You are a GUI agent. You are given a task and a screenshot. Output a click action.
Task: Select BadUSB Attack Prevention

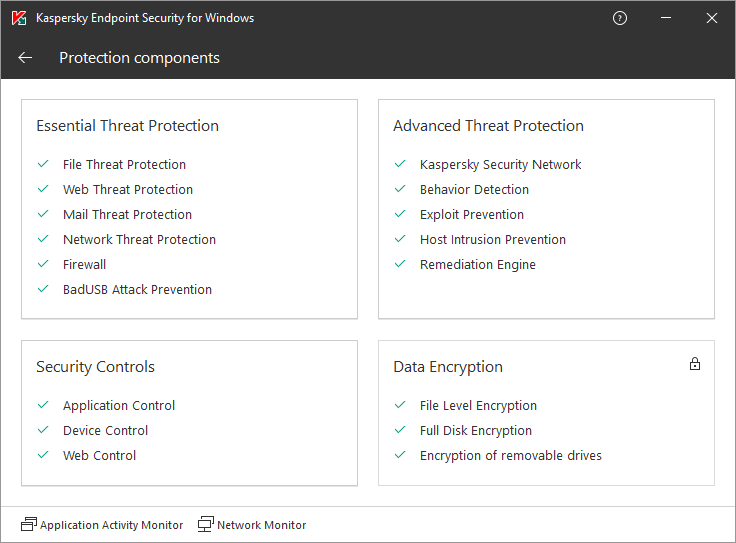[x=138, y=290]
